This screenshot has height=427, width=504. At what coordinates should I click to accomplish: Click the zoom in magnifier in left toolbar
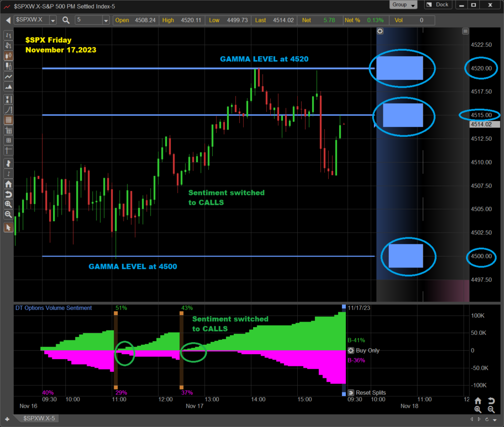pyautogui.click(x=8, y=204)
